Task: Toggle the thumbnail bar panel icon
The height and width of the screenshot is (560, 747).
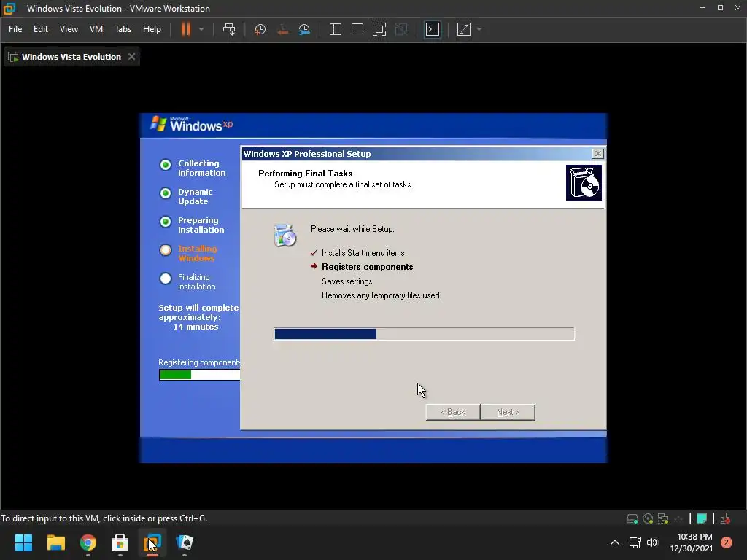Action: (357, 29)
